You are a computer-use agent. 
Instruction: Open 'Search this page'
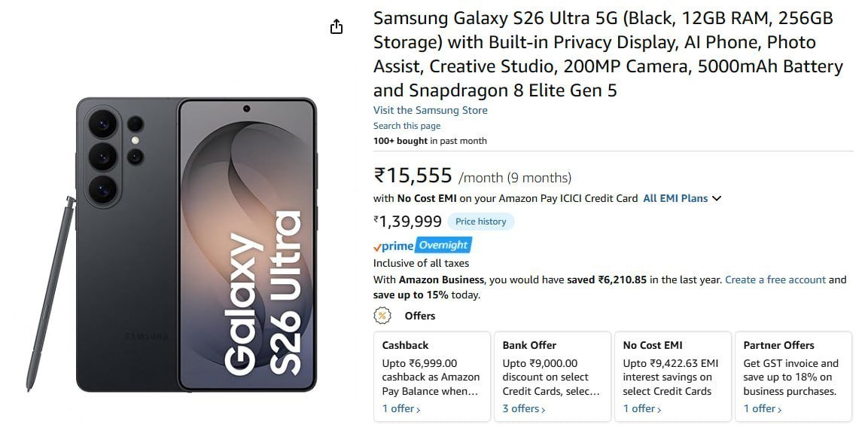coord(407,125)
